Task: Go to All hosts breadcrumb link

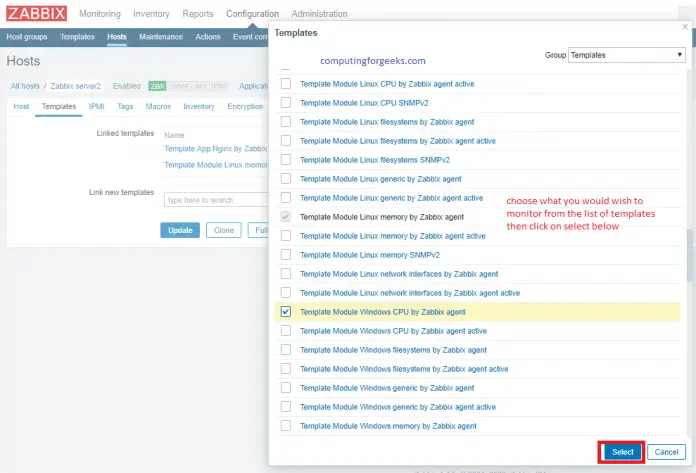Action: coord(26,86)
